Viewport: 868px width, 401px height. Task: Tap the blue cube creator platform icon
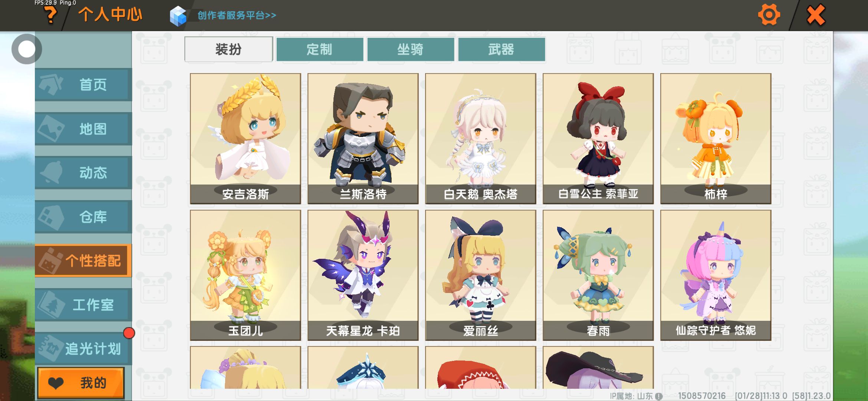tap(178, 16)
